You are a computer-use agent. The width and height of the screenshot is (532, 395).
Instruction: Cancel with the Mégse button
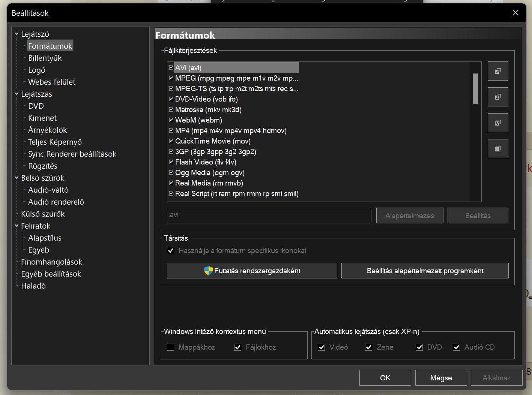click(x=441, y=378)
